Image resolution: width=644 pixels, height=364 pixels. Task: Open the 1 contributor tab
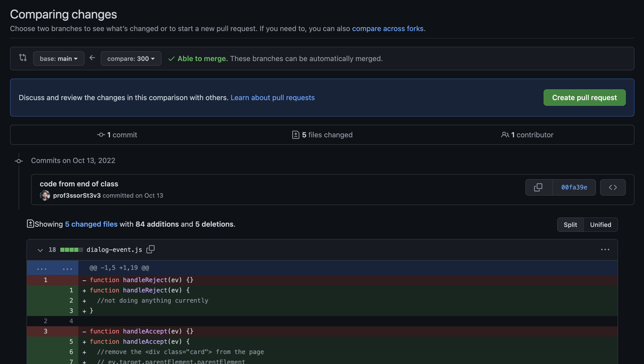click(x=532, y=135)
